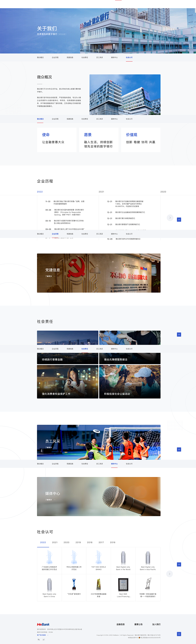This screenshot has height=644, width=196.
Task: Click the back-to-top arrow beside 社会责任 photos
Action: [179, 334]
